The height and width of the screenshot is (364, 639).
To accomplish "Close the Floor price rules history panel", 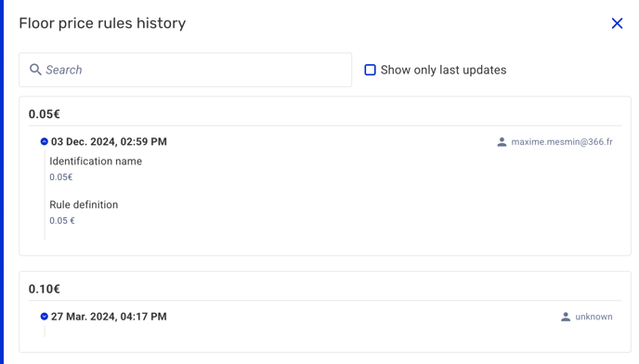I will point(617,23).
